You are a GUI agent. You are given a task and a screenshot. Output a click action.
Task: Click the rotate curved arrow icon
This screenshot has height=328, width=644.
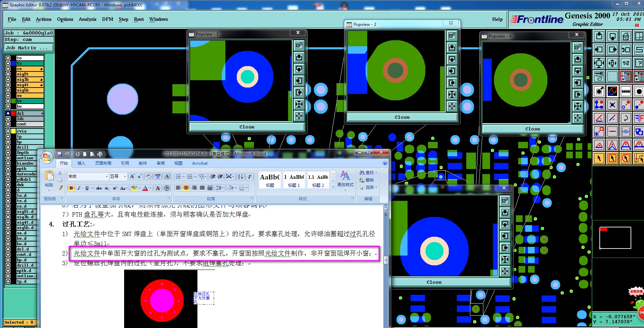tap(626, 118)
